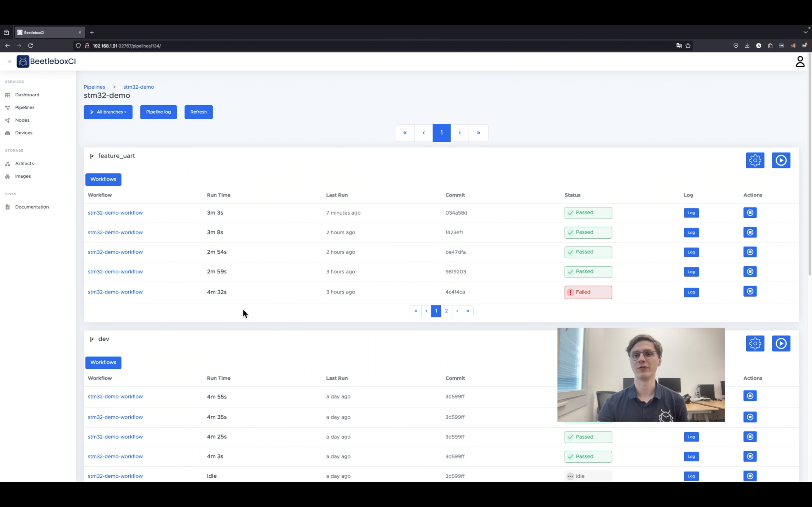This screenshot has height=507, width=812.
Task: Open Artifacts in the sidebar
Action: [x=24, y=164]
